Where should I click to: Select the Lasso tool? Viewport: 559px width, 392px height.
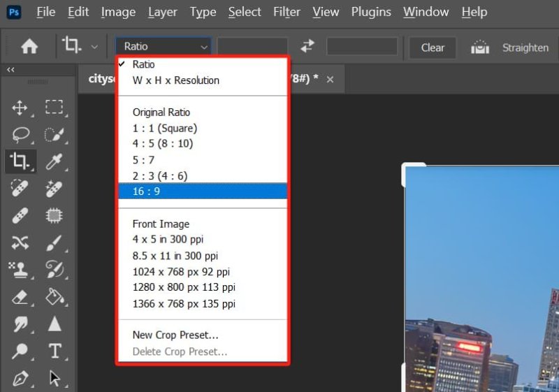[20, 134]
